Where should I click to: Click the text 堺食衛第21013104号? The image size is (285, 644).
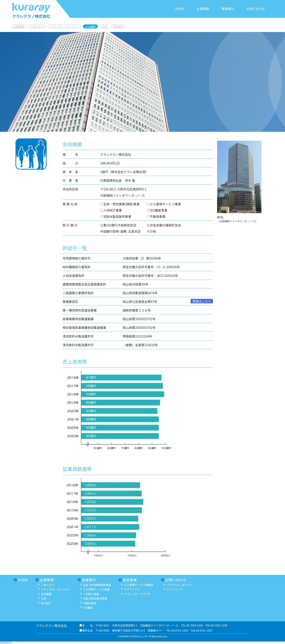(x=137, y=336)
